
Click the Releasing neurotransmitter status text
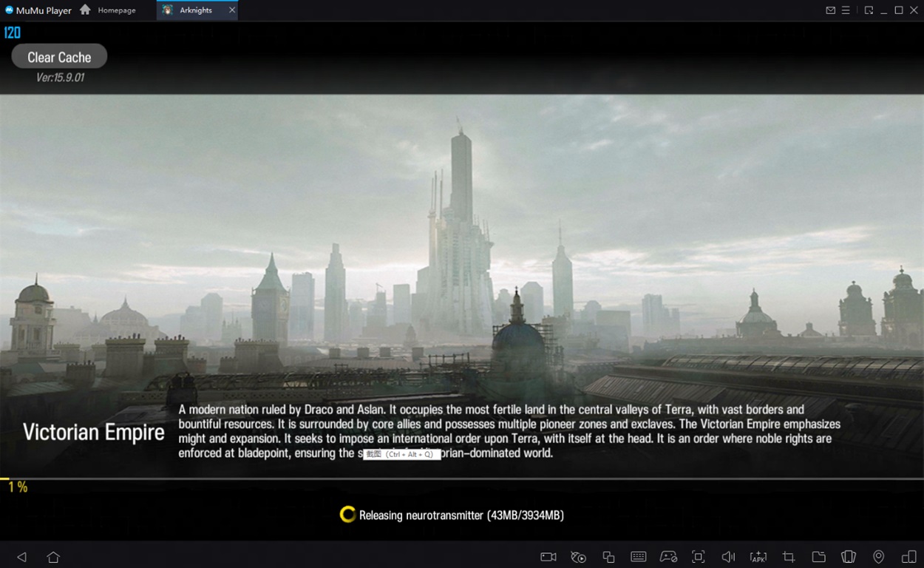coord(461,515)
